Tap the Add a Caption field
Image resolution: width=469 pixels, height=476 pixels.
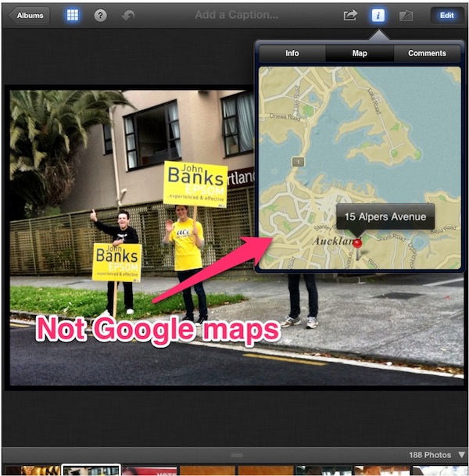click(237, 15)
